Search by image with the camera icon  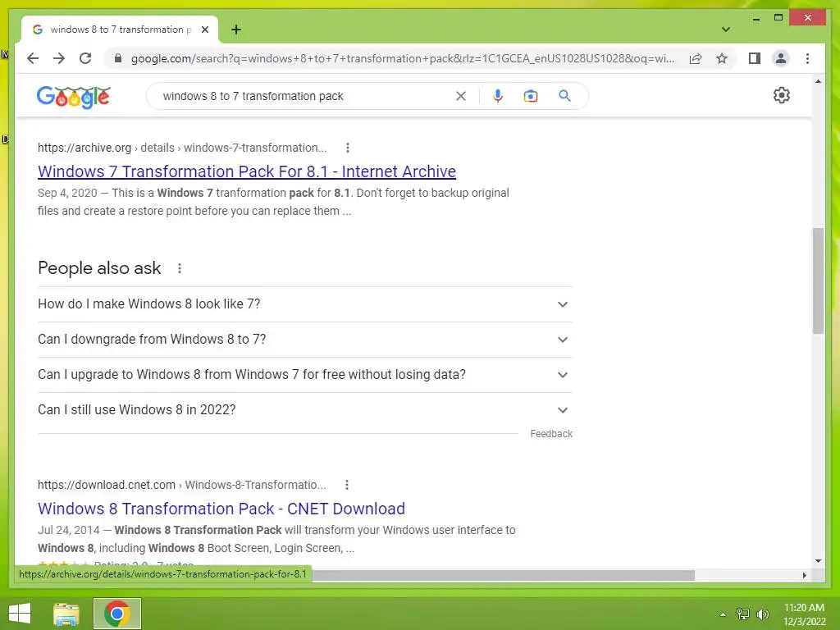(531, 96)
